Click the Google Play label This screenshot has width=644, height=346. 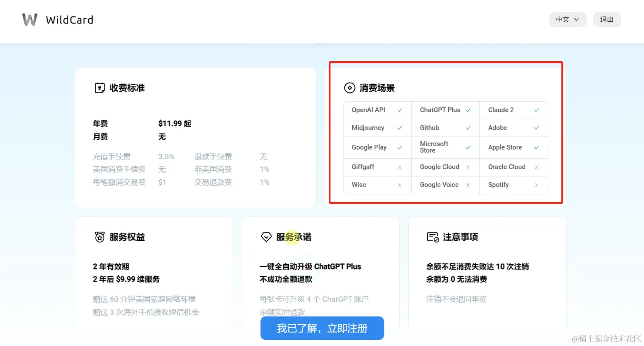(369, 147)
